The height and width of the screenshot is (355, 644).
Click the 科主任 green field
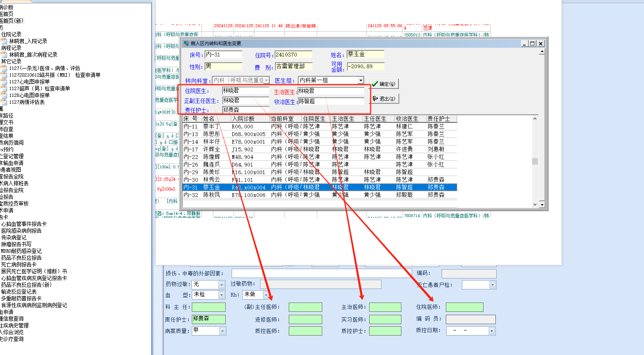pos(209,307)
